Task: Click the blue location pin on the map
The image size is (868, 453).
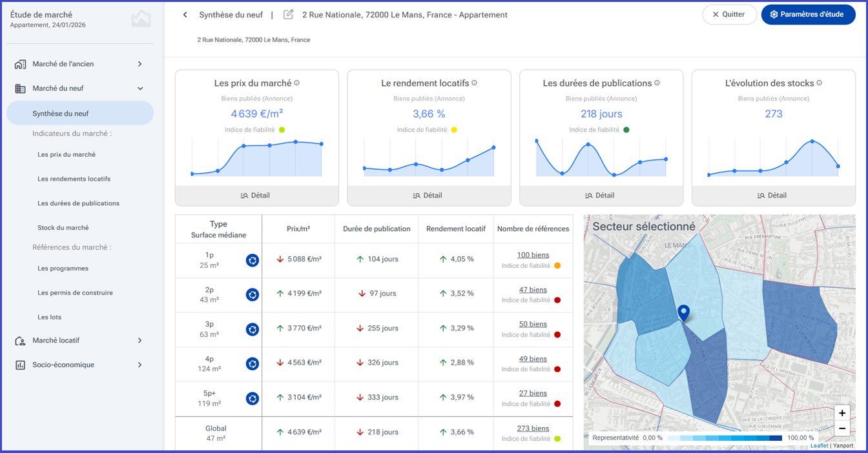Action: 684,313
